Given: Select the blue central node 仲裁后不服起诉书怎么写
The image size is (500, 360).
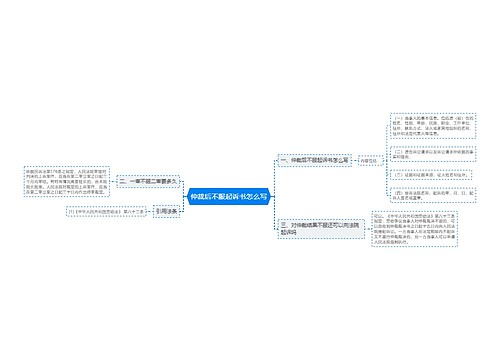Looking at the screenshot, I should pos(229,196).
